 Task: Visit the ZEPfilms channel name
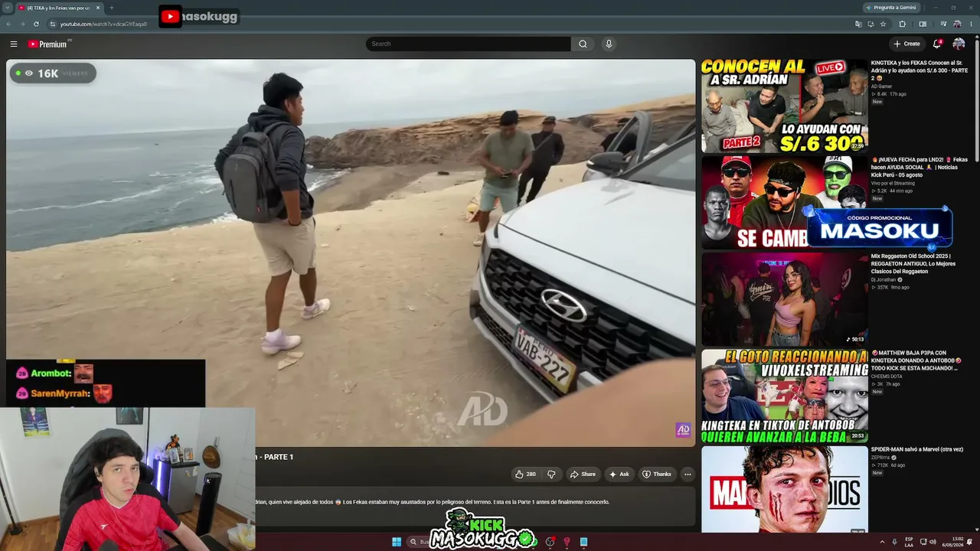[x=881, y=458]
